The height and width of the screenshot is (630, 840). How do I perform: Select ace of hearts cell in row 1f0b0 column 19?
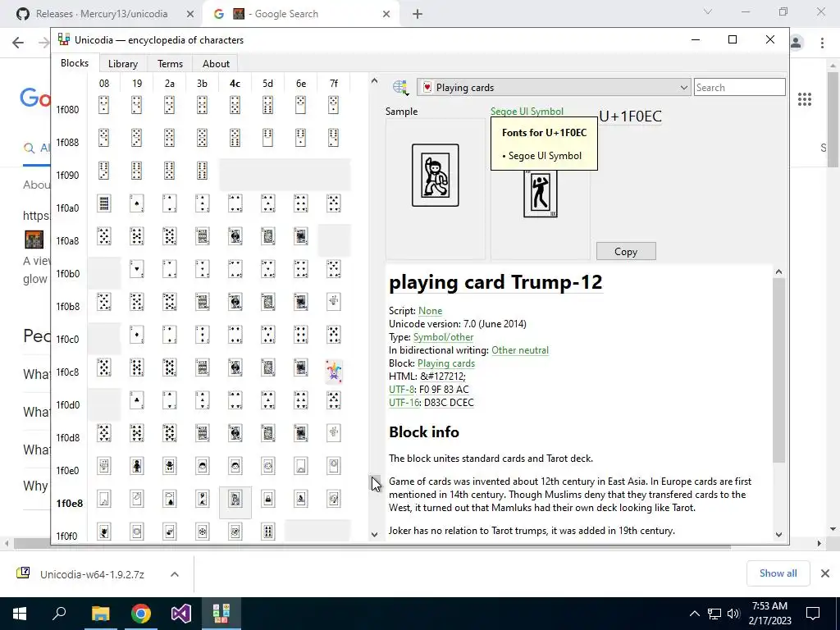137,269
